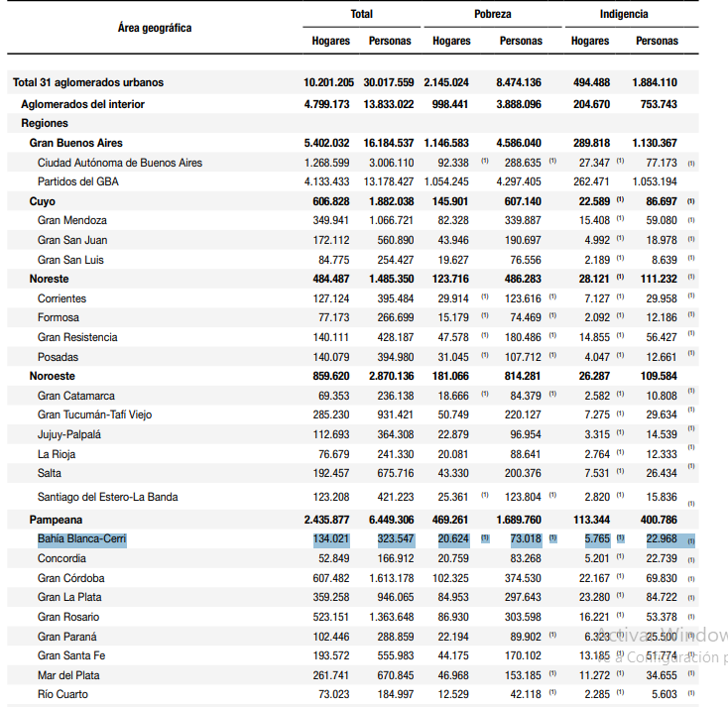Viewport: 728px width, 707px height.
Task: Click the 'Santiago del Estero-La Banda' row label
Action: pyautogui.click(x=107, y=497)
